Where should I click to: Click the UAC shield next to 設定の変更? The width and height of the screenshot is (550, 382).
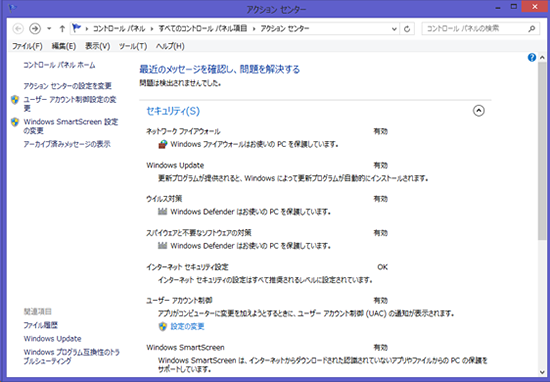tap(162, 327)
